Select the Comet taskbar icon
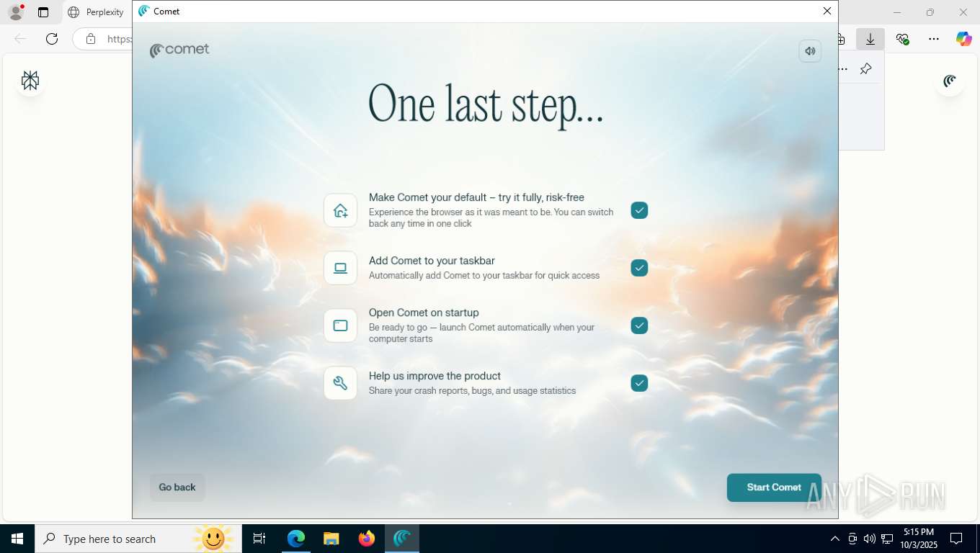The height and width of the screenshot is (553, 980). pyautogui.click(x=402, y=539)
